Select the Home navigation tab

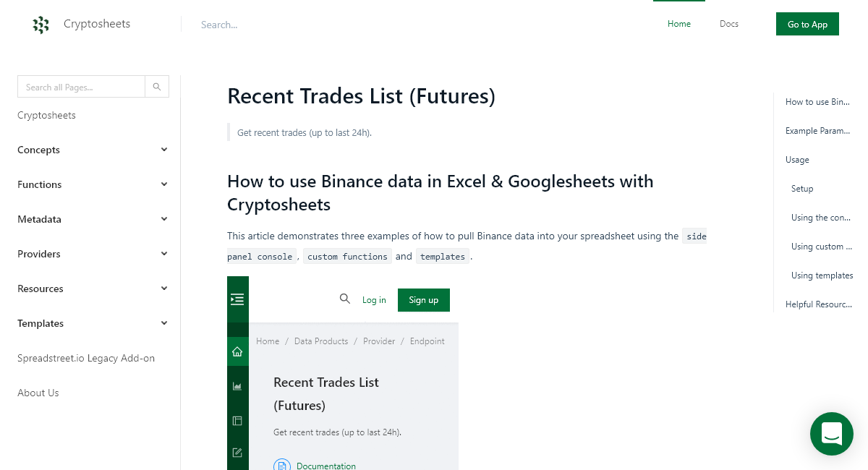(678, 24)
